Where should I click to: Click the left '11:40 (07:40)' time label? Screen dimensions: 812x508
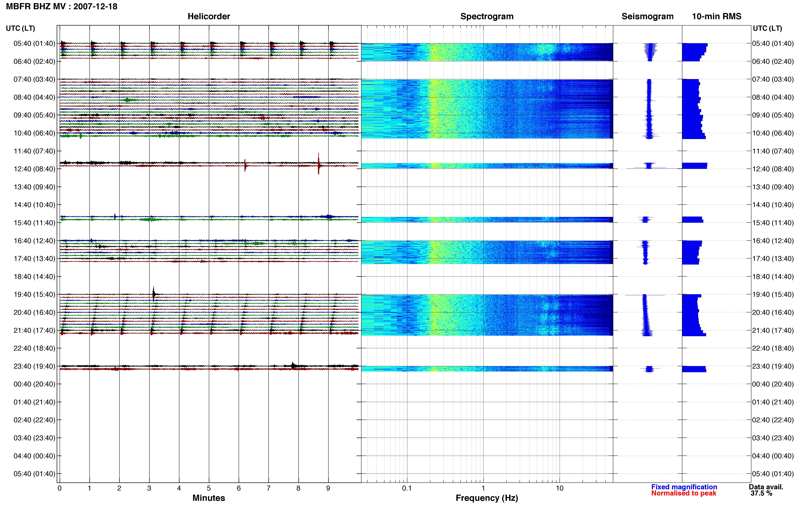click(34, 151)
